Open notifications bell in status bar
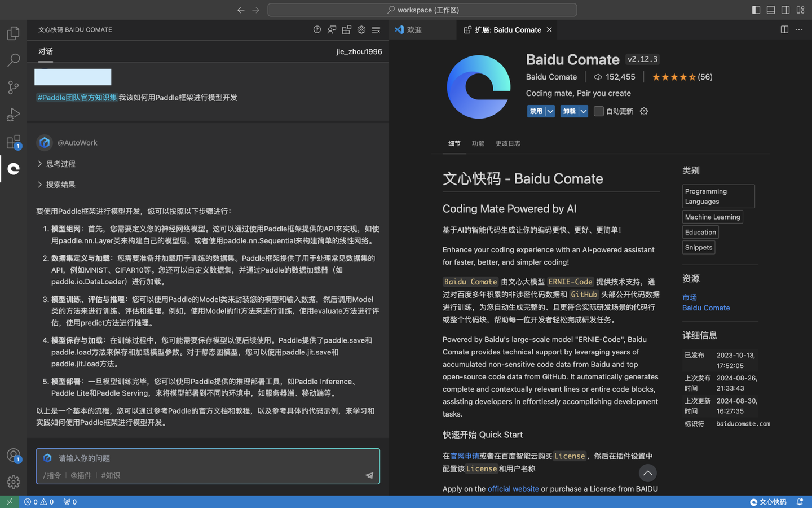 pos(800,502)
